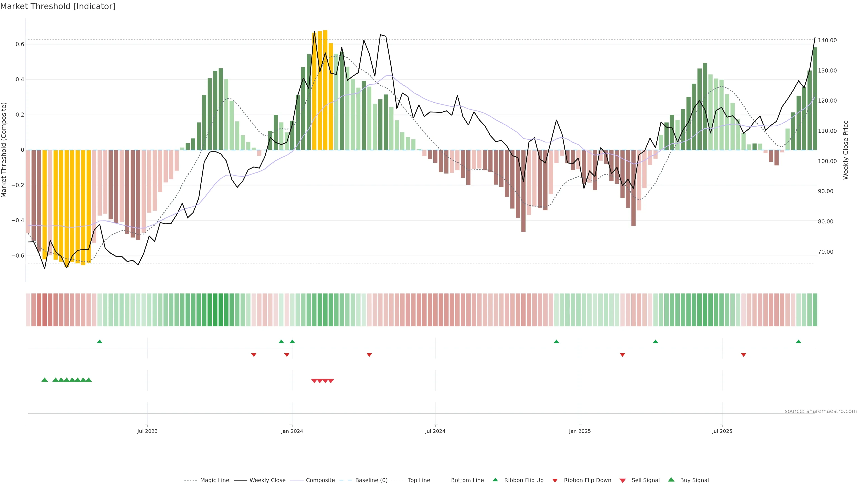The width and height of the screenshot is (868, 488).
Task: Click the Jan 2024 axis label
Action: pos(292,431)
